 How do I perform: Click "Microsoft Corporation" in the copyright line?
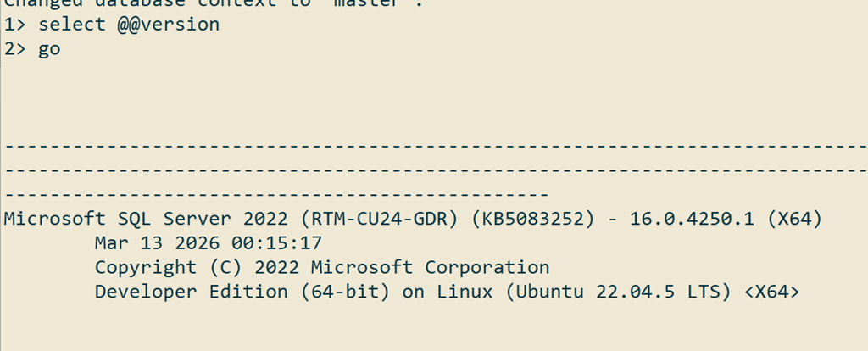[430, 267]
